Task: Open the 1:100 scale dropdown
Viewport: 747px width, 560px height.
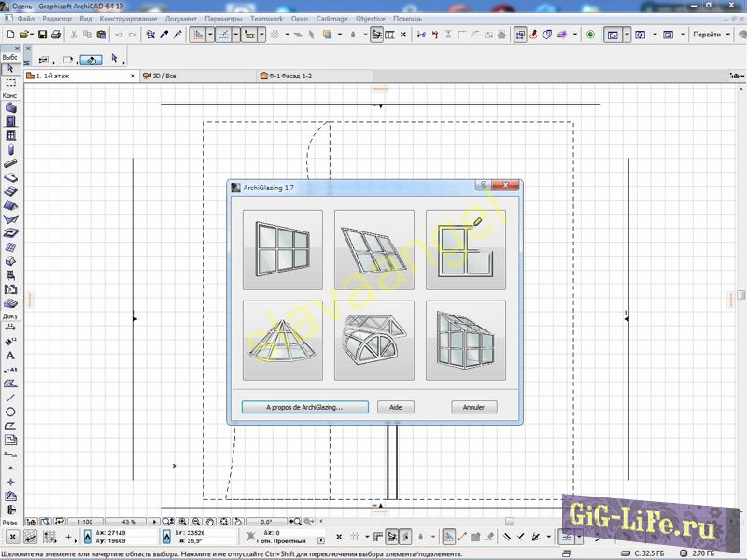Action: coord(85,522)
